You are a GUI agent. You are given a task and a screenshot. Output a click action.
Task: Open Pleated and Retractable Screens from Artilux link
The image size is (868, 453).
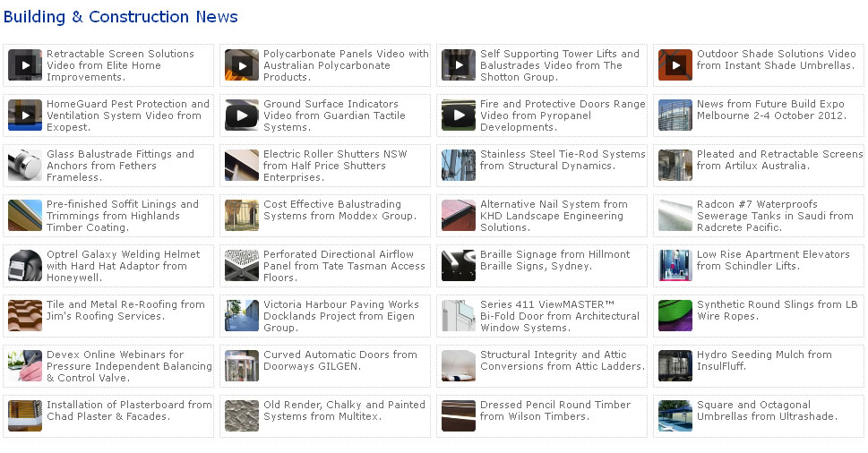[x=780, y=160]
